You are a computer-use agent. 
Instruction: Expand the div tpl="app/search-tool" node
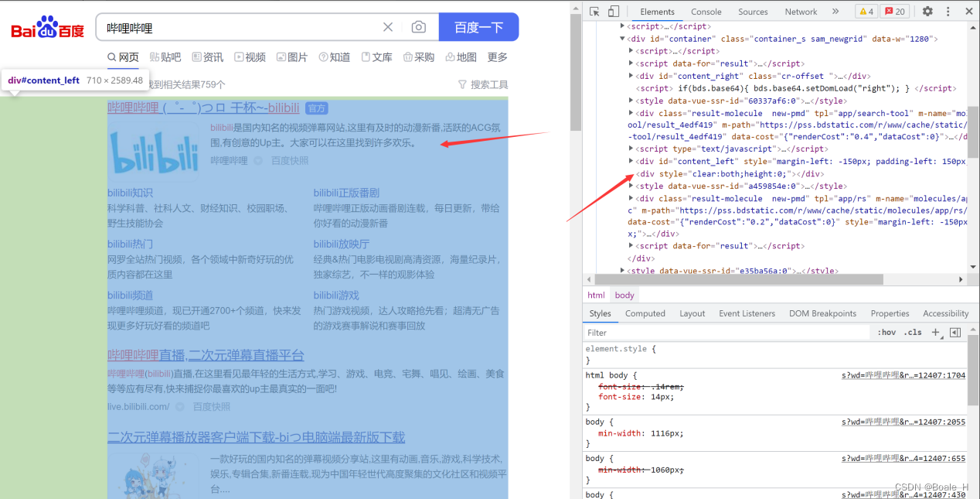pos(631,113)
